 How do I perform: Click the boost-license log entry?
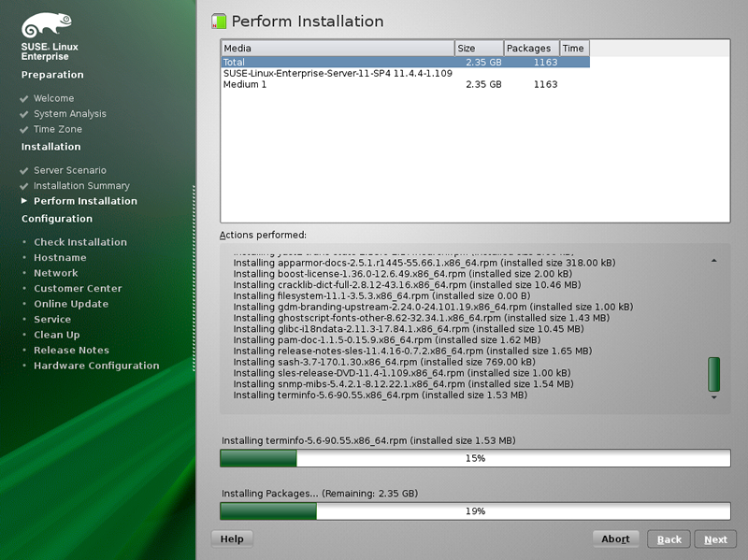403,274
